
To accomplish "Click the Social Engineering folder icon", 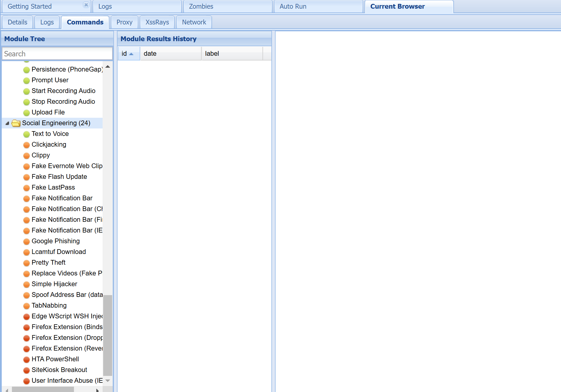I will [16, 123].
